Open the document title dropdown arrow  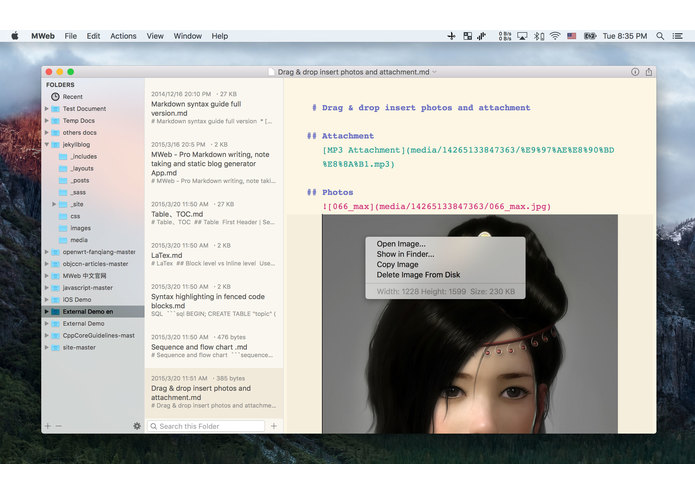click(434, 72)
